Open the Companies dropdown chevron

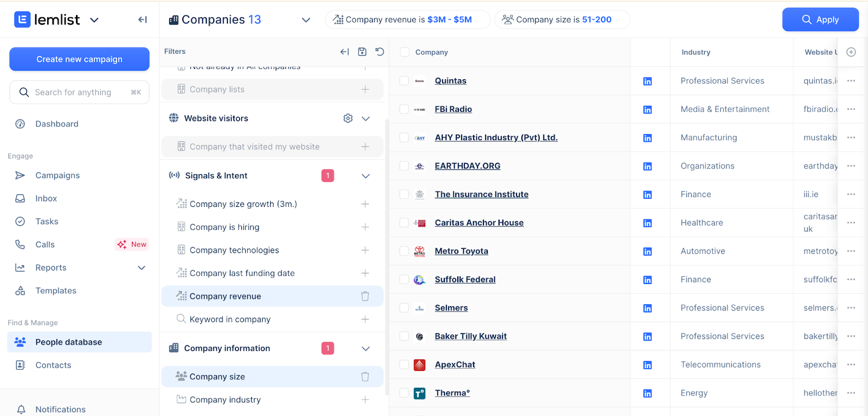click(x=306, y=20)
